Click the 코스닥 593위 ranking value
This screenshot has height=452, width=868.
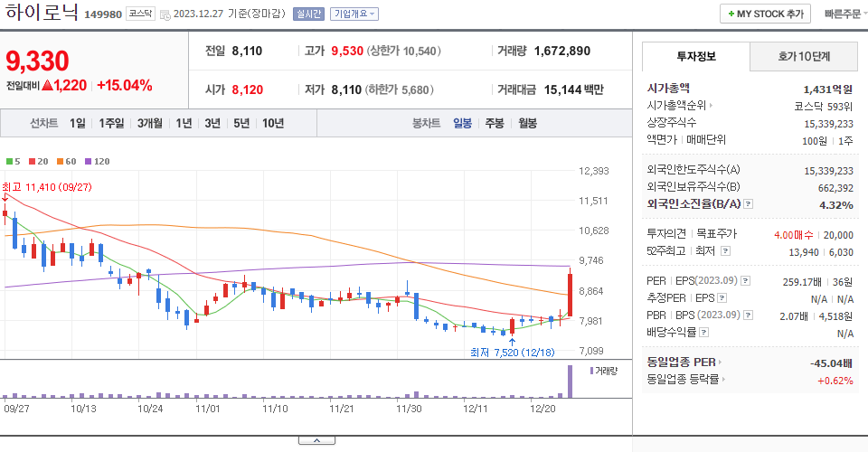pos(823,107)
